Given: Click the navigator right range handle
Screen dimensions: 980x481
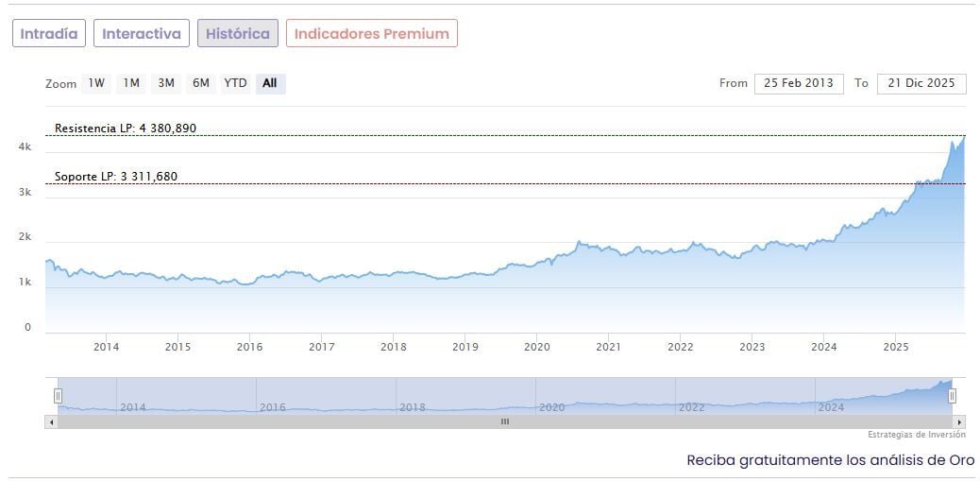Looking at the screenshot, I should [952, 396].
